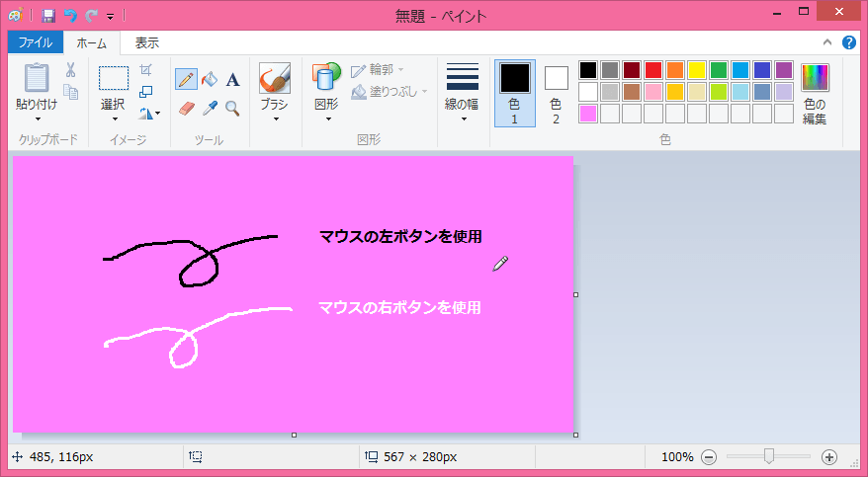Click the rectangular selection icon
This screenshot has width=868, height=477.
point(114,78)
